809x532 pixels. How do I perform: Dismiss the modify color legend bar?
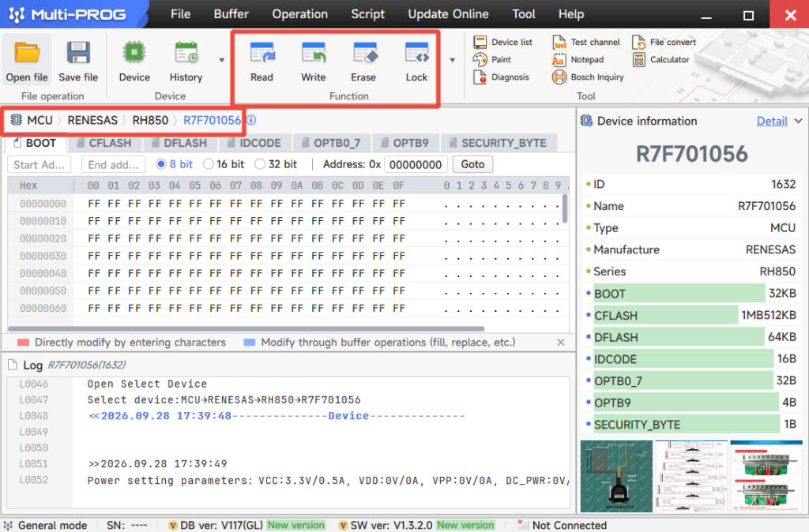561,343
